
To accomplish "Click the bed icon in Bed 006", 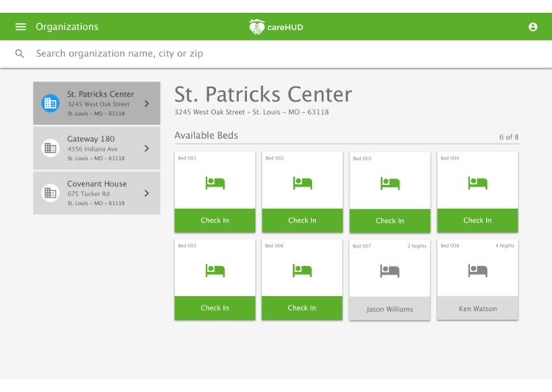I will point(302,271).
